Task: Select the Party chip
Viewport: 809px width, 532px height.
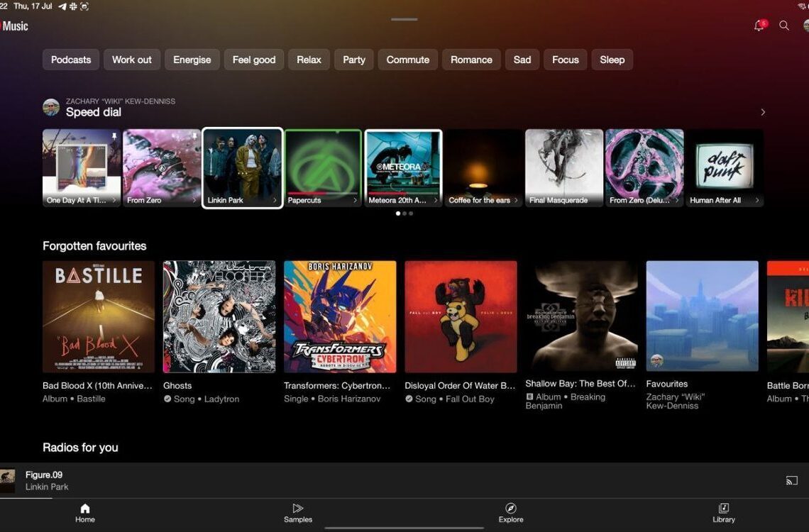Action: coord(354,60)
